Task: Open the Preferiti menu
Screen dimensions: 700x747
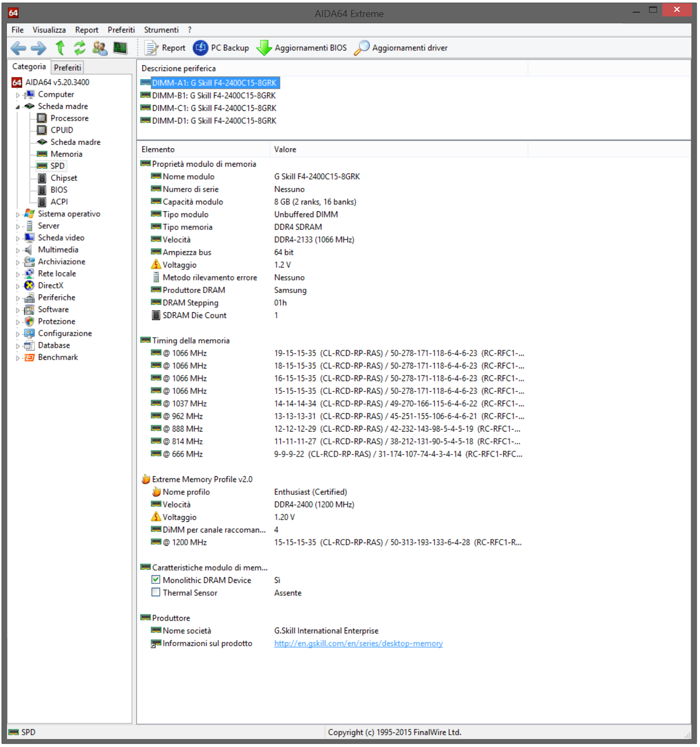Action: click(121, 30)
